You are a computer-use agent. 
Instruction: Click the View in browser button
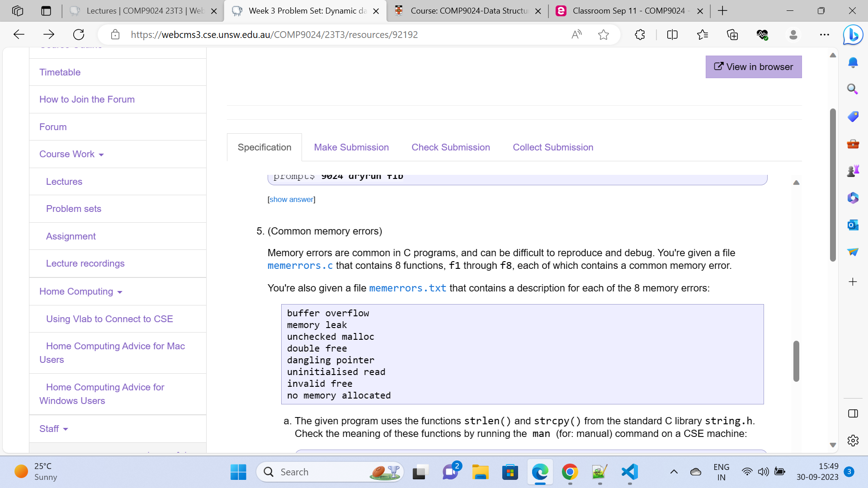click(754, 67)
